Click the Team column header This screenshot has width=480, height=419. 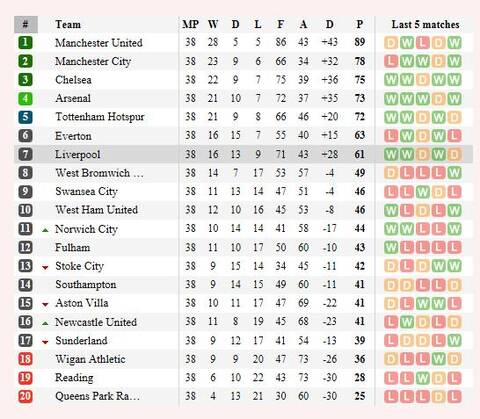tap(68, 24)
